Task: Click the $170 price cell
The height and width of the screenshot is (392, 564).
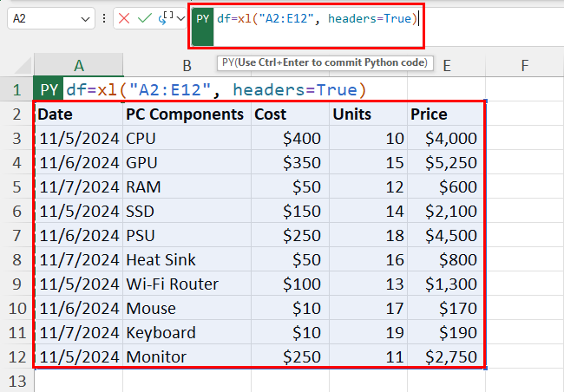Action: 446,308
